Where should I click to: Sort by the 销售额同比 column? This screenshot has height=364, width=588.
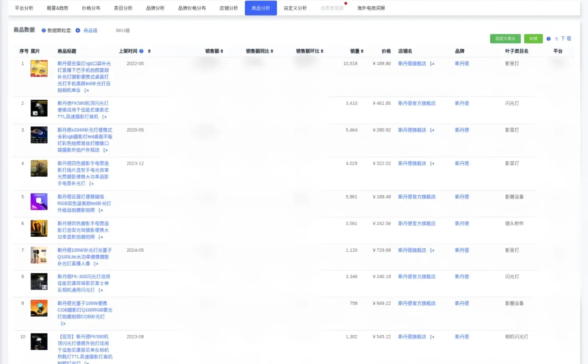[x=272, y=51]
